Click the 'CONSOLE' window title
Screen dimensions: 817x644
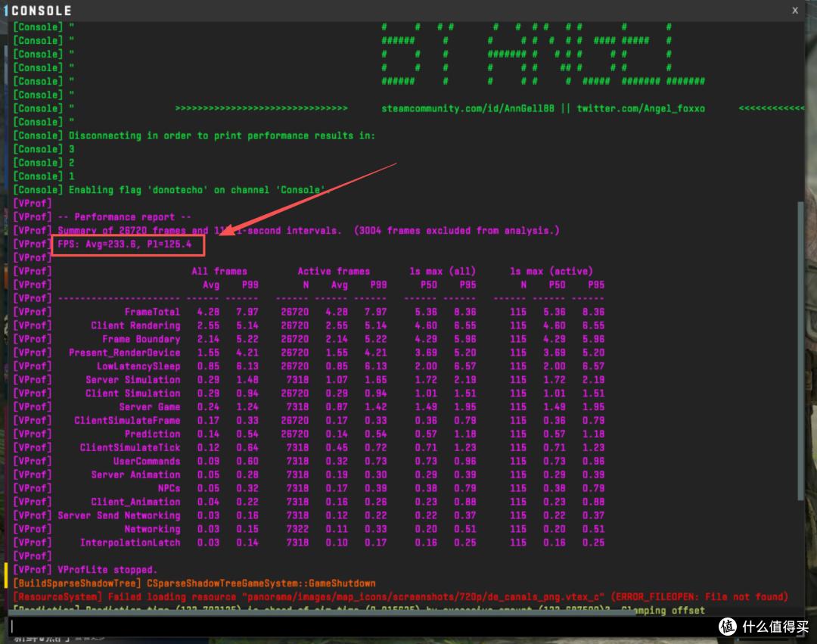click(x=41, y=11)
